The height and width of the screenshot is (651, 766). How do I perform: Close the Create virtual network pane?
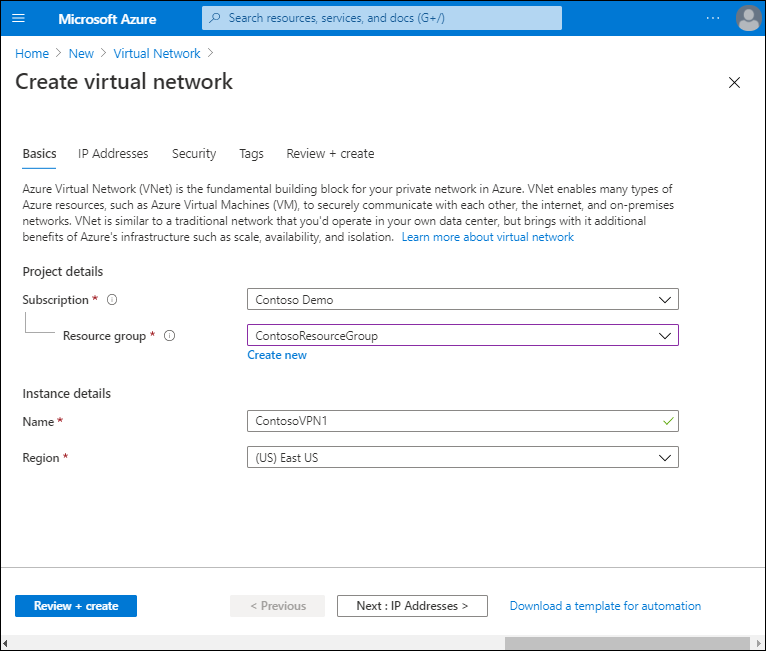click(734, 83)
